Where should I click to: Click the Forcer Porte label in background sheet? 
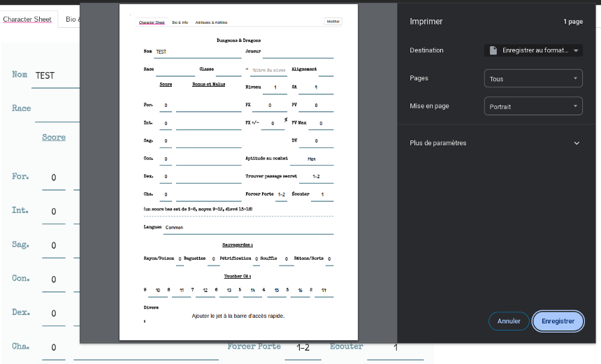click(x=254, y=347)
